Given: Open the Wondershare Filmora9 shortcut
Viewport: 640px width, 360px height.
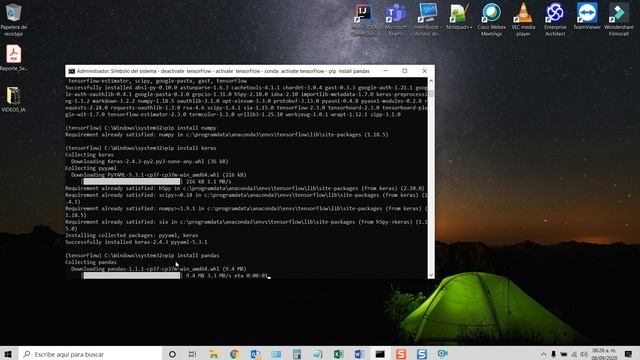Looking at the screenshot, I should (x=619, y=20).
